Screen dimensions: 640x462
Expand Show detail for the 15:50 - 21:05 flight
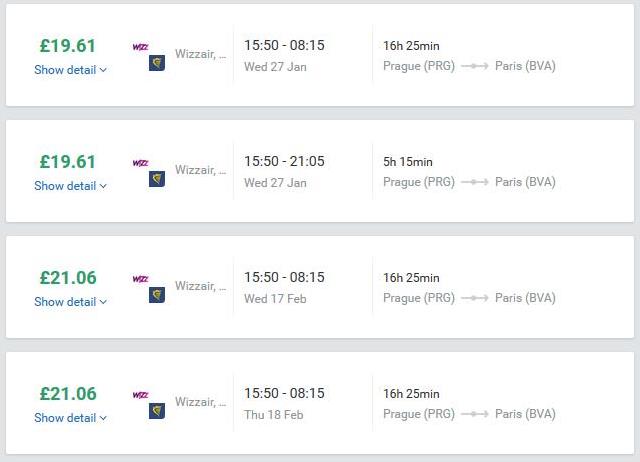70,186
